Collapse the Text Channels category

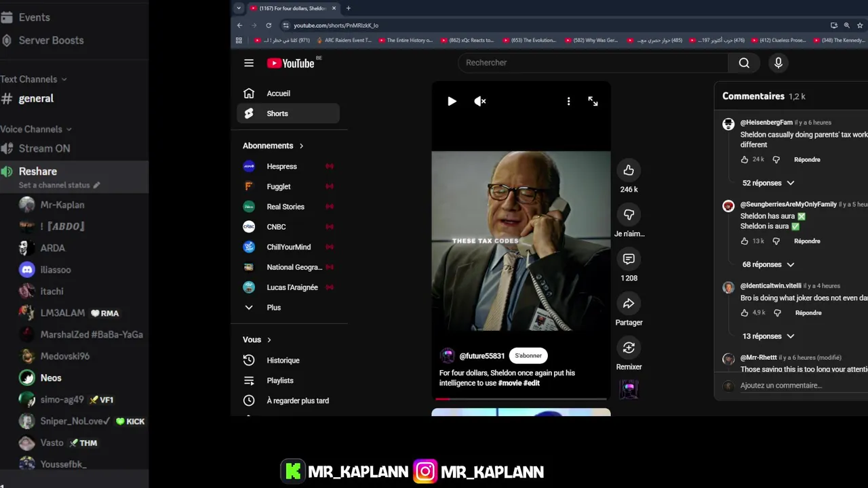click(33, 79)
